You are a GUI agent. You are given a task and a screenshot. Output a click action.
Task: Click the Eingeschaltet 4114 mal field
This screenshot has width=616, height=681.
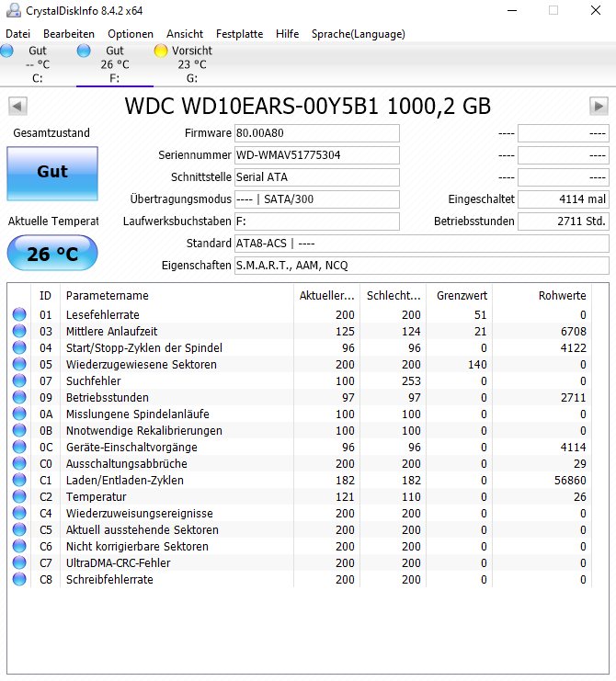(564, 199)
